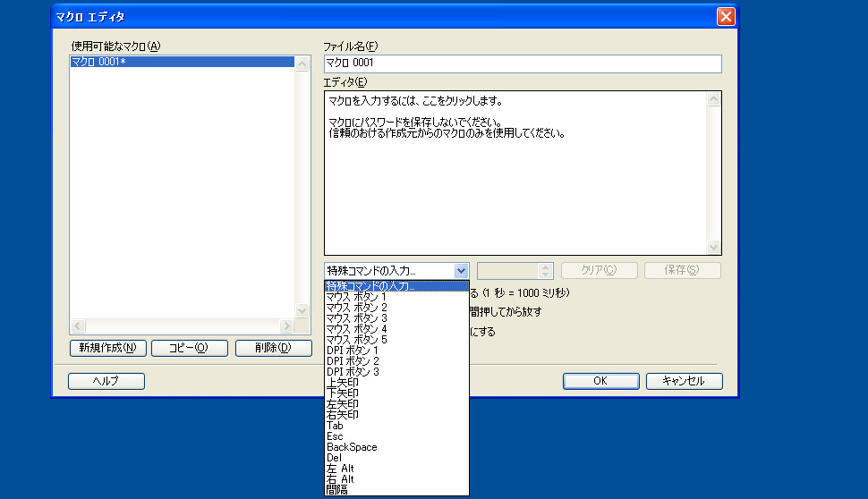This screenshot has height=499, width=868.
Task: Collapse the 特殊コマンドの入力 dropdown arrow
Action: pos(461,271)
